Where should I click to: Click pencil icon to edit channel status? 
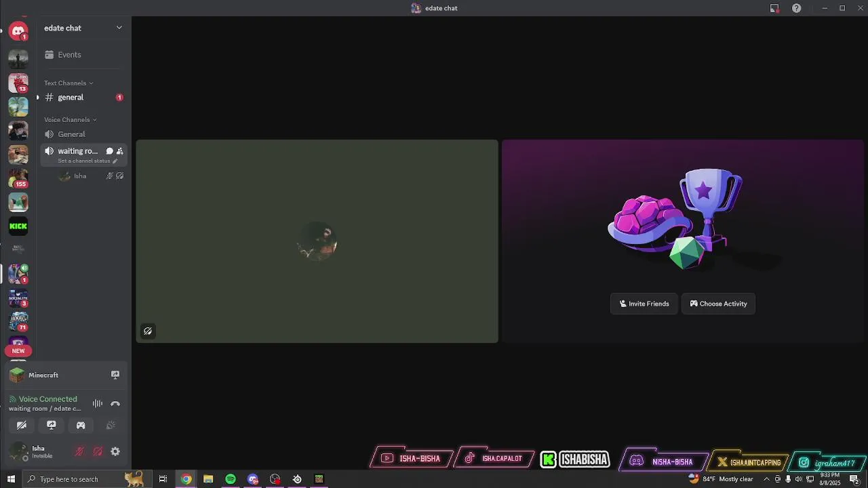115,161
